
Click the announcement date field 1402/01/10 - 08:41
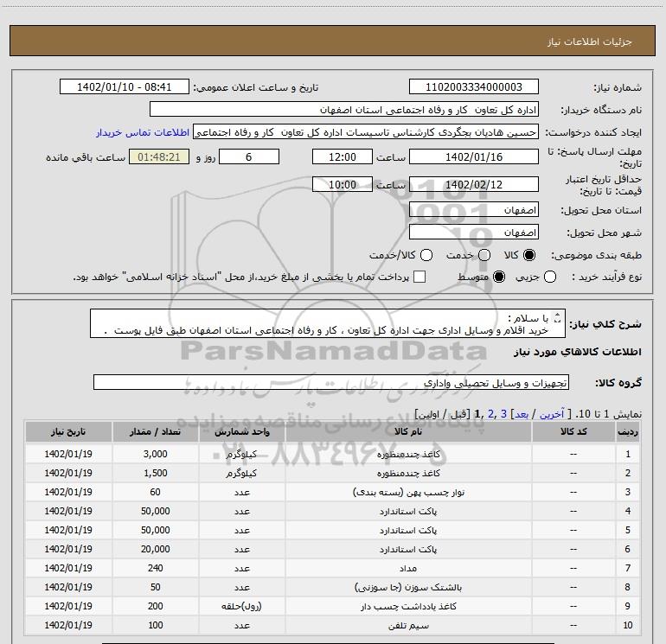pos(124,87)
